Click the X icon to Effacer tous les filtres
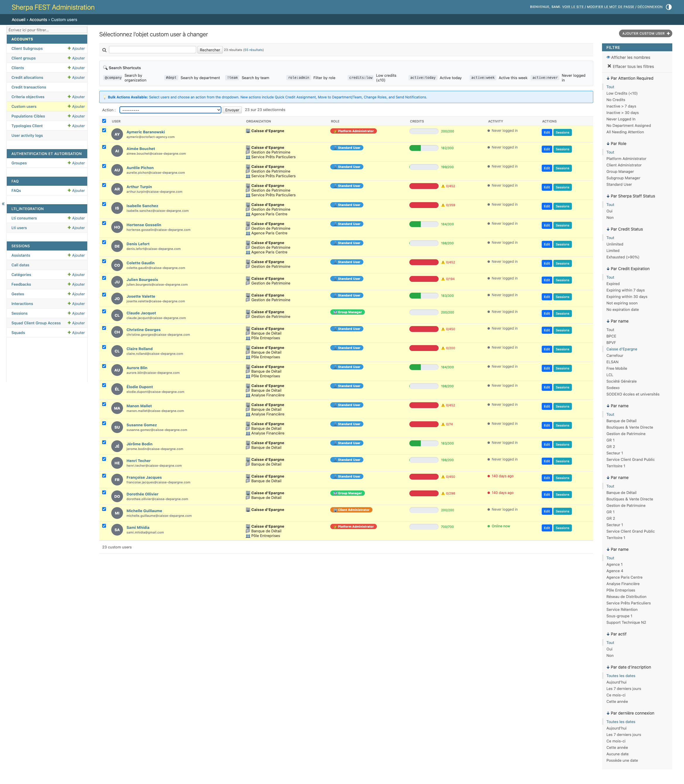This screenshot has width=684, height=784. click(609, 66)
